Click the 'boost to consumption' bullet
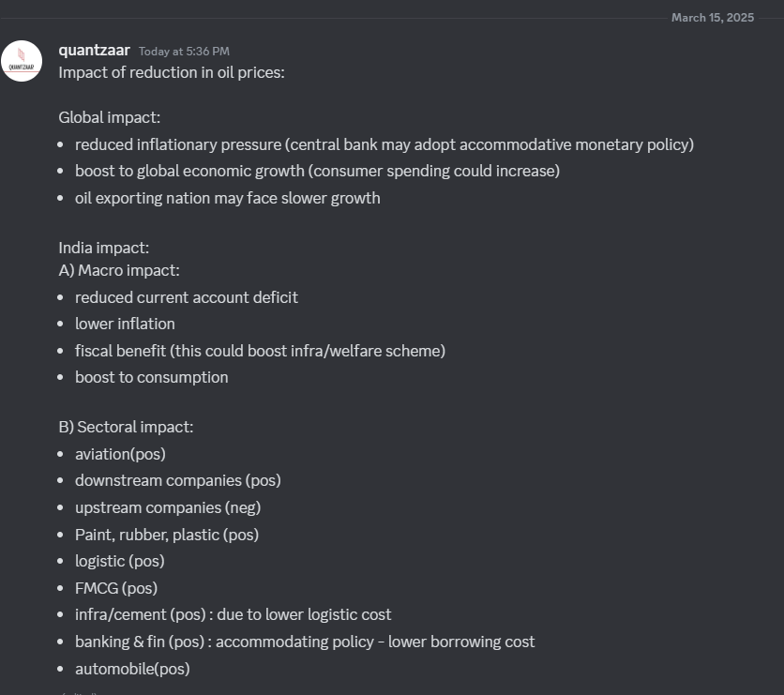Screen dimensions: 784x695 152,377
